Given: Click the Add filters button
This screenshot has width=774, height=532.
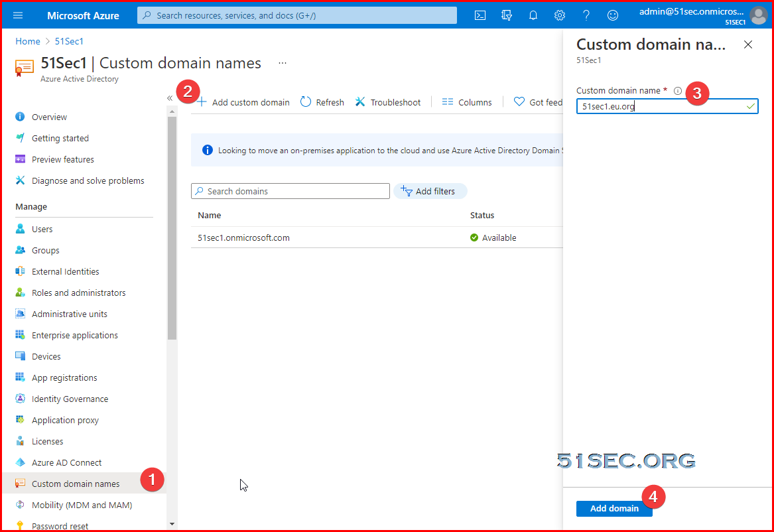Looking at the screenshot, I should (430, 191).
